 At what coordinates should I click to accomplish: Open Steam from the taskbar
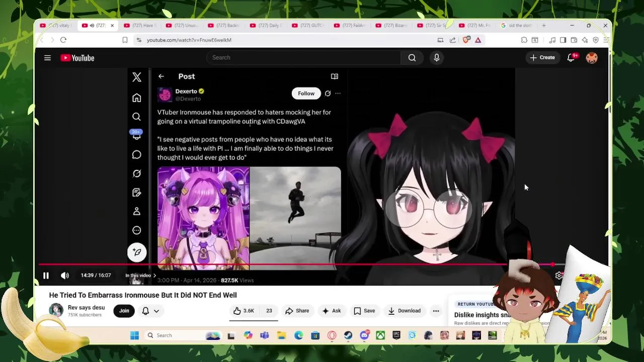[x=348, y=335]
